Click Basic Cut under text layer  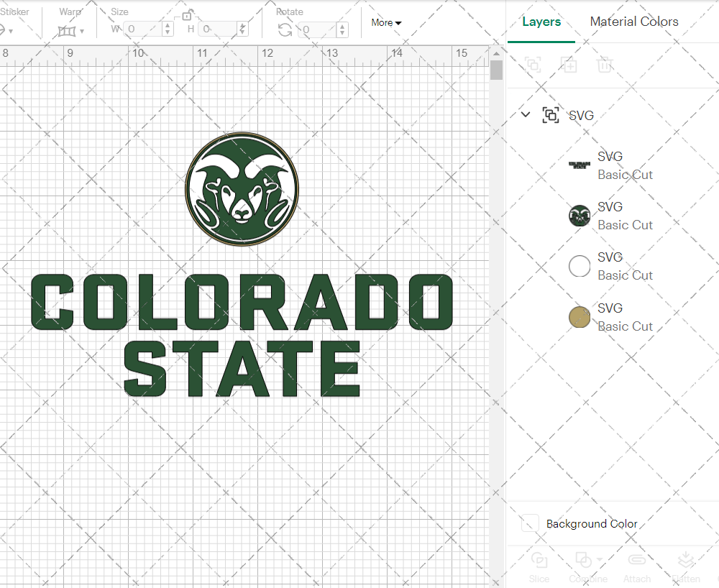tap(625, 175)
